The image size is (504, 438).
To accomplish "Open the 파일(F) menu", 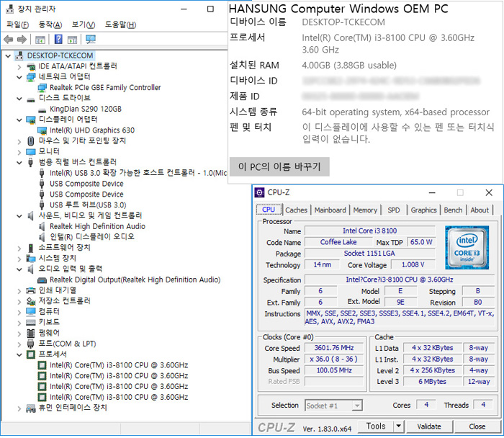I will point(18,24).
